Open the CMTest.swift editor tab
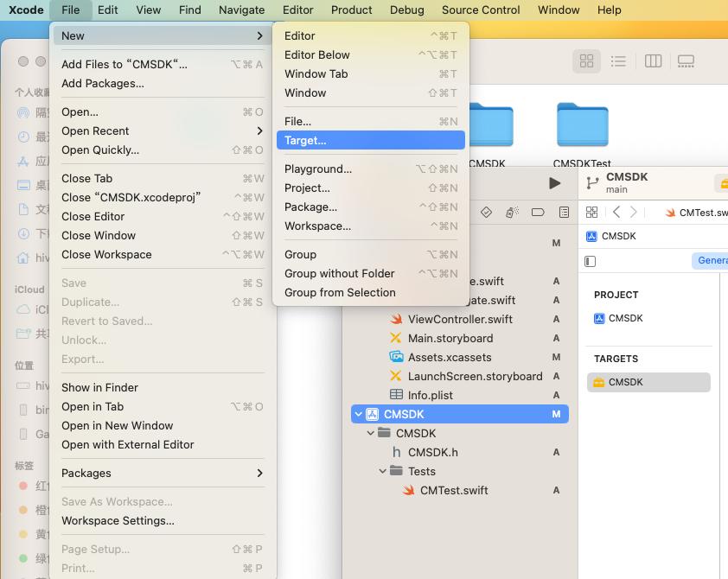728x579 pixels. 696,213
